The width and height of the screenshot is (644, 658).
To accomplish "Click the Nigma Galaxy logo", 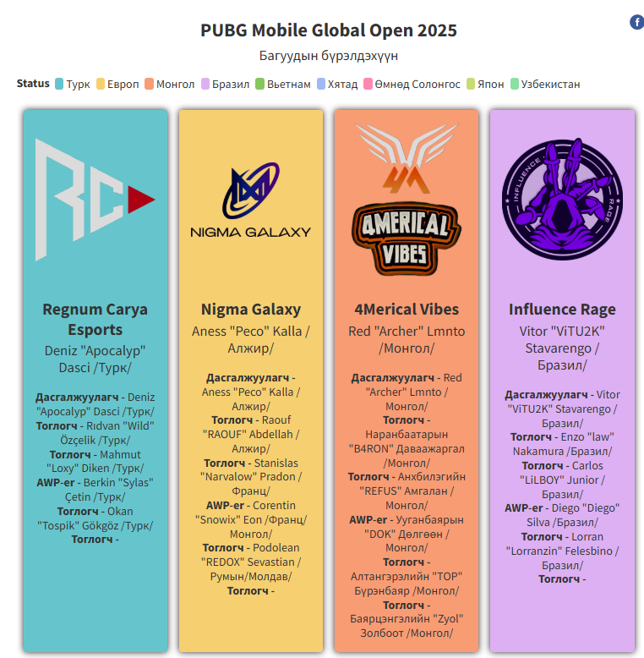I will point(250,201).
